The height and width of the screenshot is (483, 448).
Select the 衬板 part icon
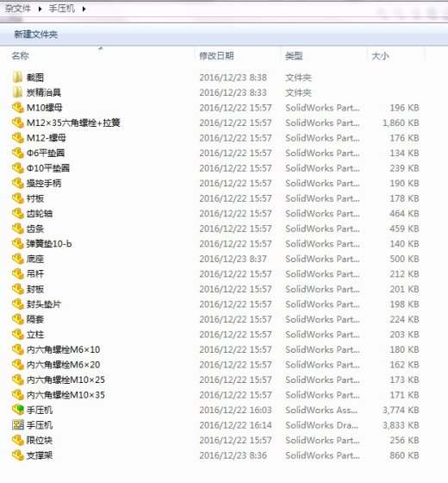(18, 198)
